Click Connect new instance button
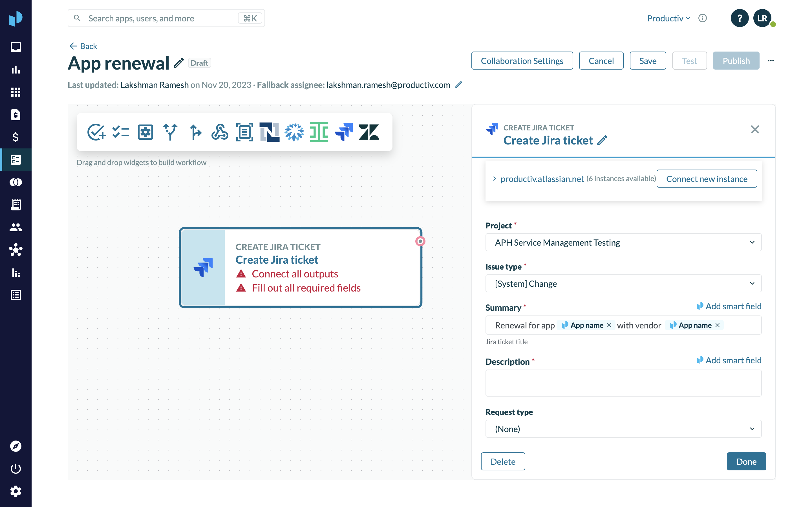Image resolution: width=812 pixels, height=507 pixels. (706, 179)
